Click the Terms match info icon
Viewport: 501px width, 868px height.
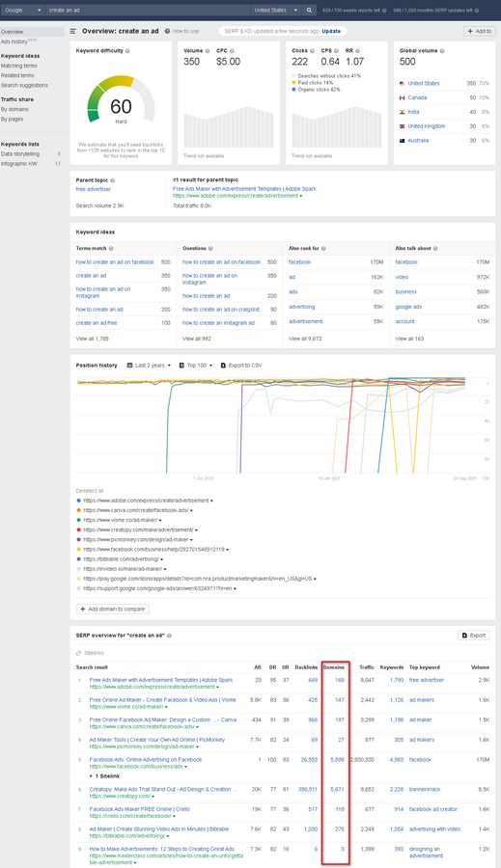pyautogui.click(x=111, y=249)
